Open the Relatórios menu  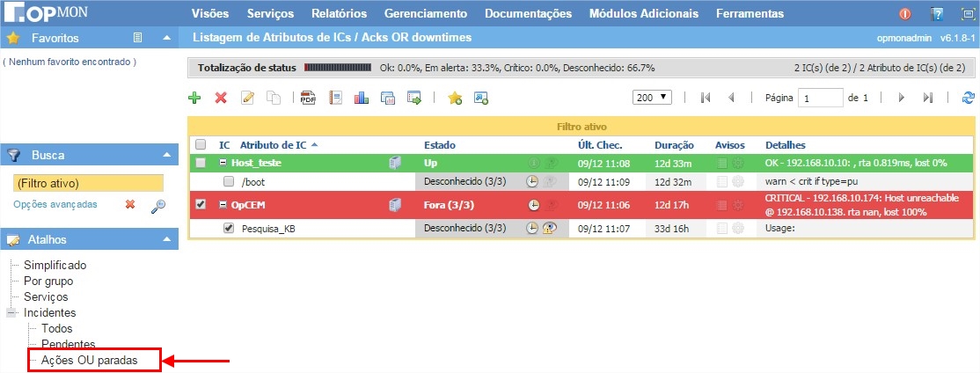point(338,13)
